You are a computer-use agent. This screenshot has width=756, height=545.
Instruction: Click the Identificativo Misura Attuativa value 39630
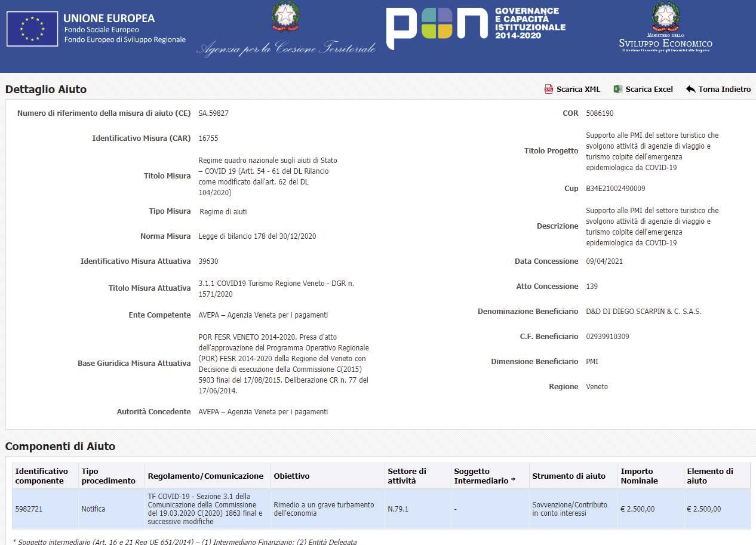tap(208, 261)
